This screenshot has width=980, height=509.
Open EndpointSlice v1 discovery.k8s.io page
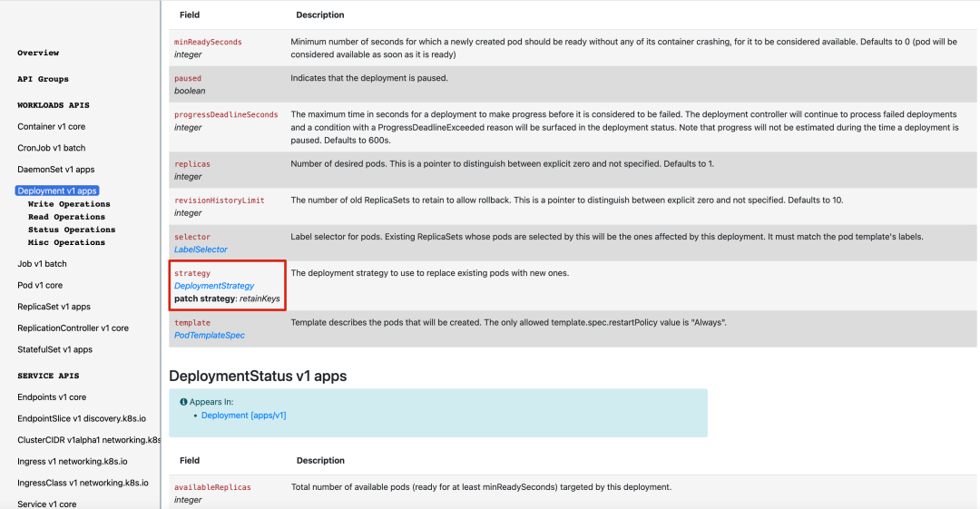pyautogui.click(x=82, y=418)
